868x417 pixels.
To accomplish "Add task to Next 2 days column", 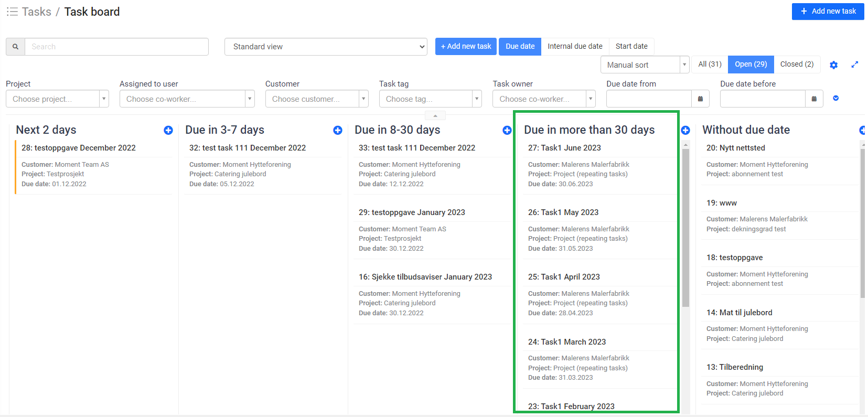I will [x=168, y=130].
